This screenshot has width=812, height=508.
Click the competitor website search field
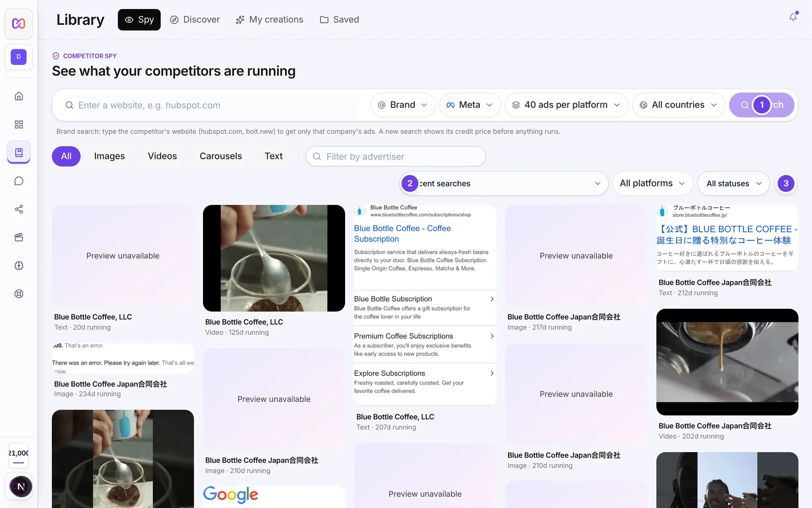pyautogui.click(x=218, y=105)
